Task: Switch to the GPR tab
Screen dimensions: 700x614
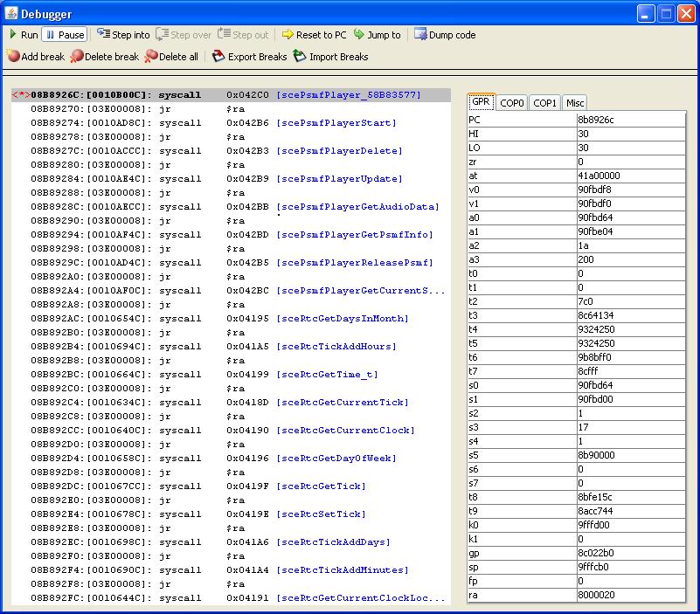Action: [481, 101]
